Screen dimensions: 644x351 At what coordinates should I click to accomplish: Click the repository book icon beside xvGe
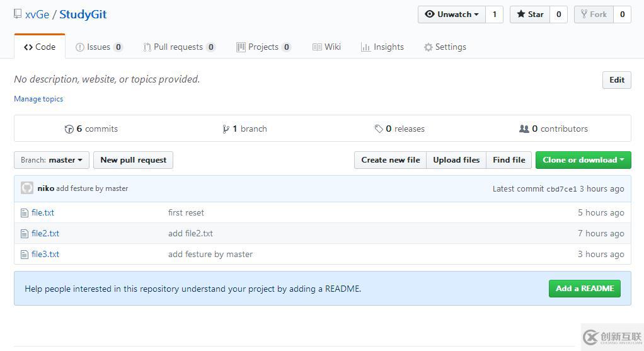[x=18, y=14]
